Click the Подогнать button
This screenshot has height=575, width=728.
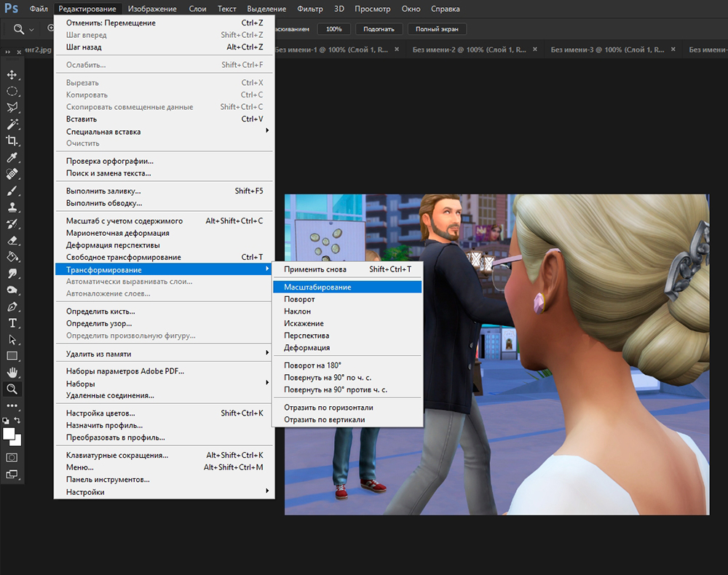pyautogui.click(x=379, y=29)
